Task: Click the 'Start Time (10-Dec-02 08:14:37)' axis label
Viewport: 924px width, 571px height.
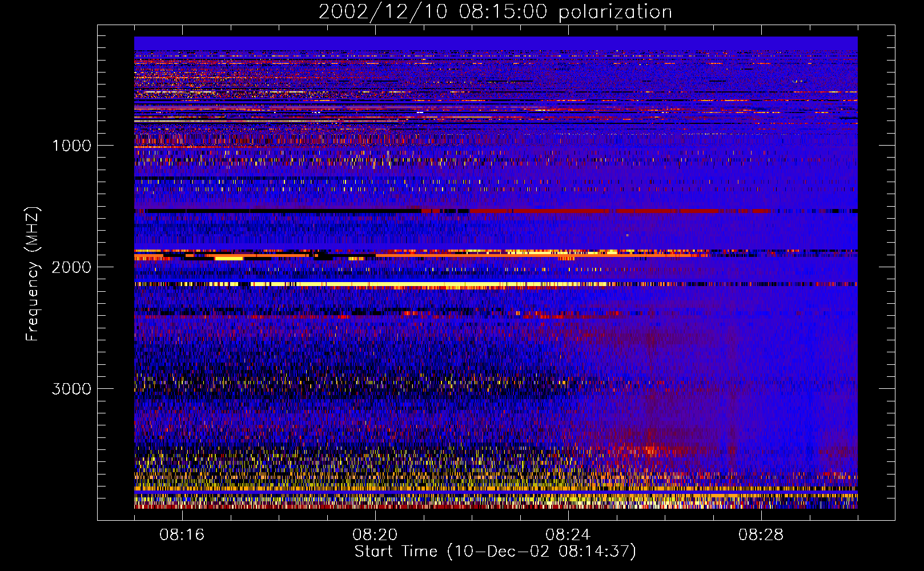Action: (x=495, y=552)
